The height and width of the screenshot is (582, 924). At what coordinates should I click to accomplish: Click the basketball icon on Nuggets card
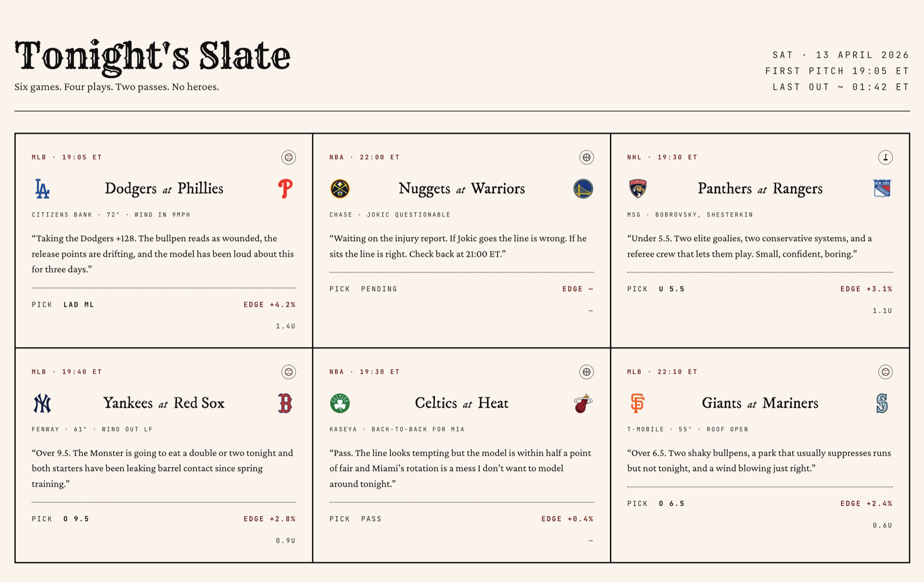pyautogui.click(x=586, y=157)
